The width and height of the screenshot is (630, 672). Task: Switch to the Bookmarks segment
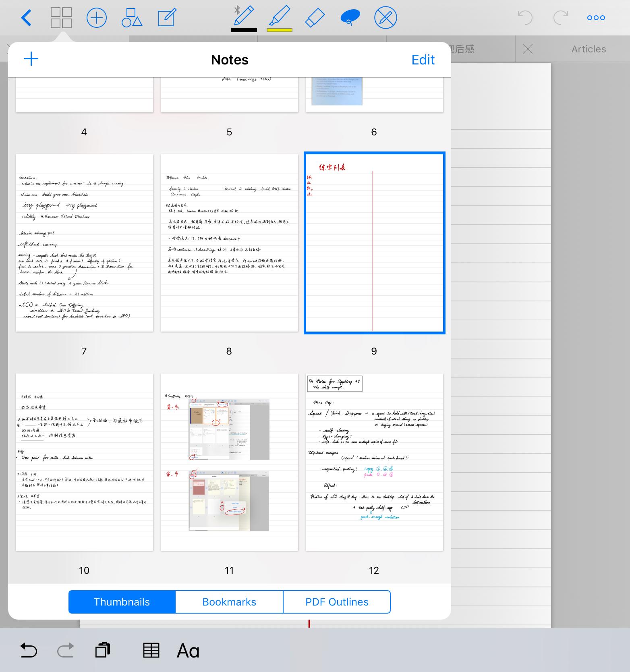(x=229, y=602)
